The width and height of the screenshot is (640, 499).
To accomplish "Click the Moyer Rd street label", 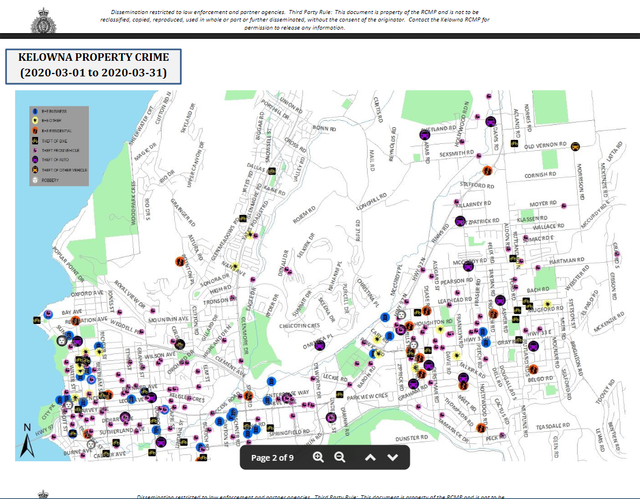I will (543, 204).
